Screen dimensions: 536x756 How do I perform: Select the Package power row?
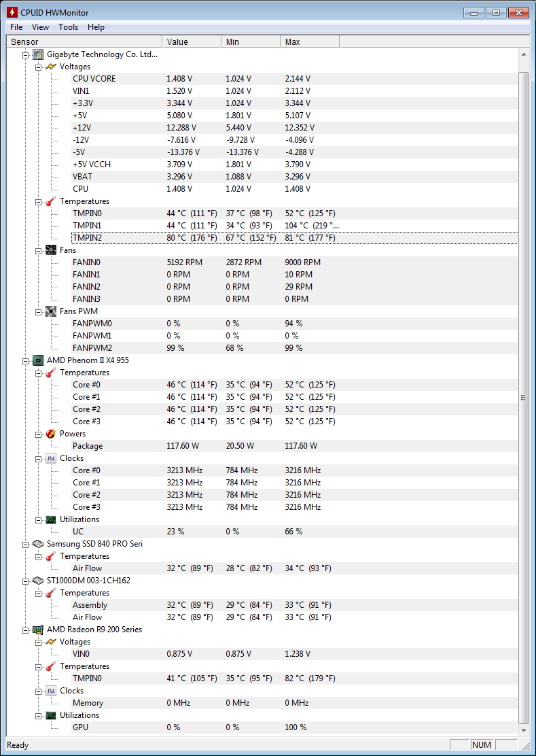[294, 446]
